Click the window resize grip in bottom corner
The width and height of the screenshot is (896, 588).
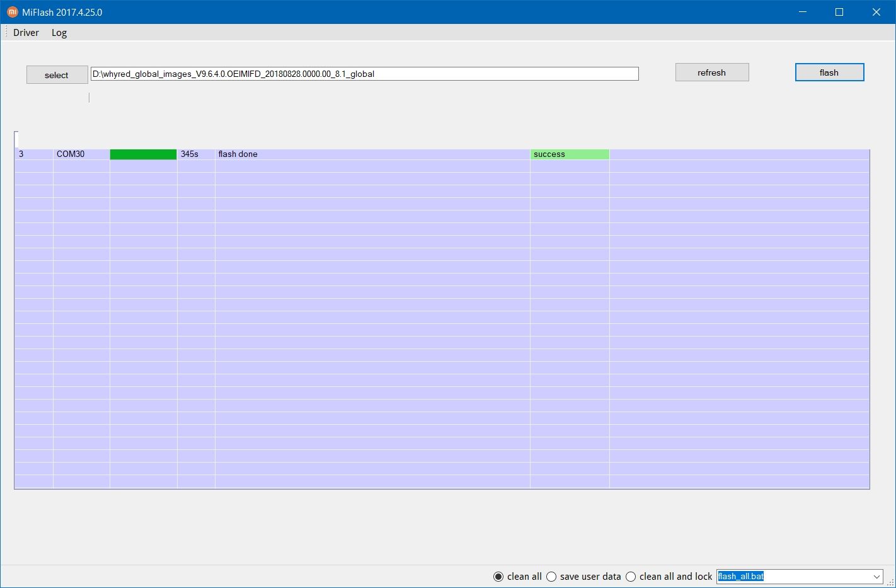pos(890,582)
